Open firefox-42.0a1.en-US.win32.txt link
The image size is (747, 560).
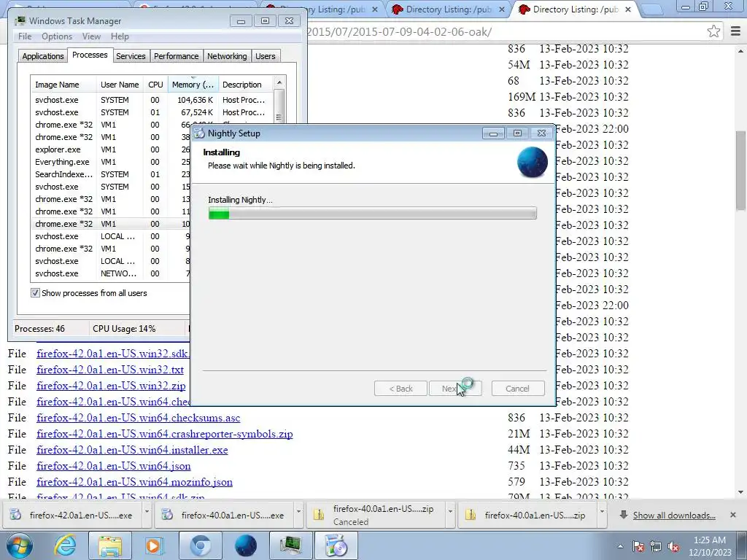coord(110,370)
